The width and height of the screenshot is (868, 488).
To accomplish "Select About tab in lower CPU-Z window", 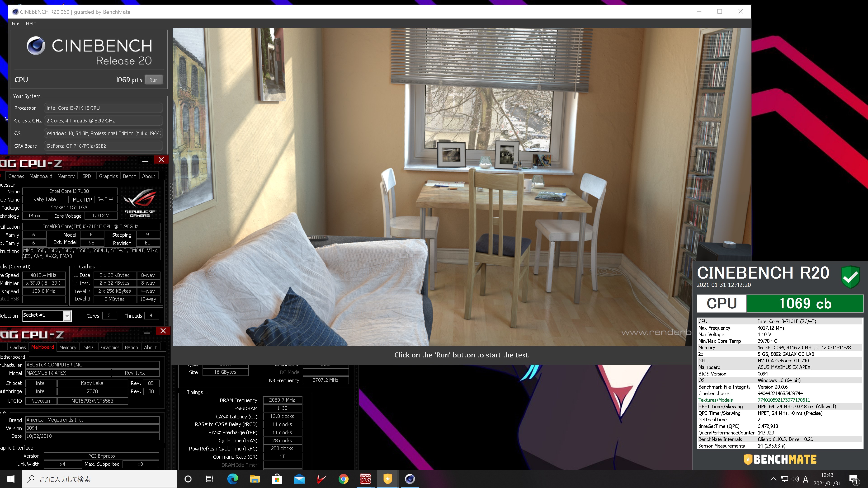I will (x=150, y=347).
